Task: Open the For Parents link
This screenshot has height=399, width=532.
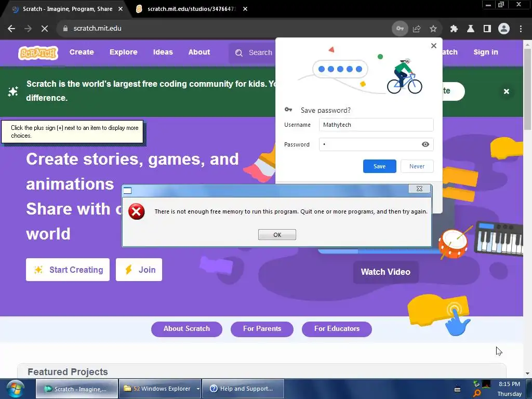Action: point(262,329)
